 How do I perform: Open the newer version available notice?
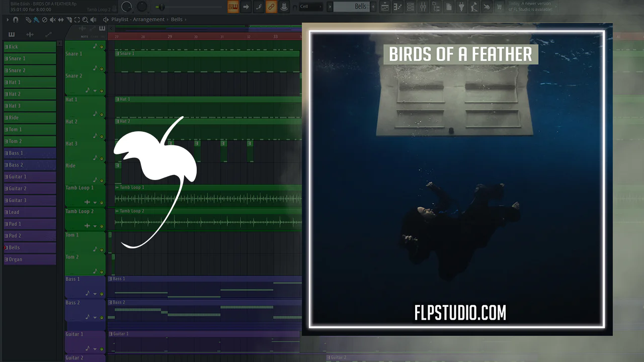530,7
